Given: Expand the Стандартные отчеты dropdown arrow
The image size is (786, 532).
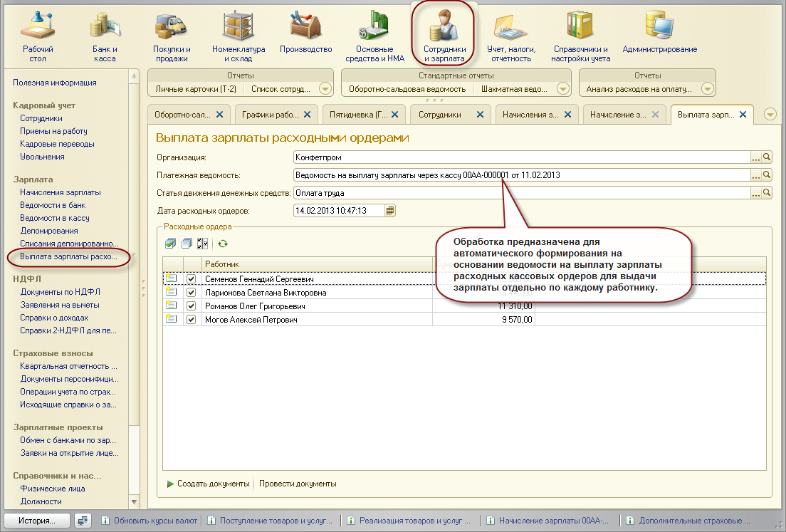Looking at the screenshot, I should [563, 89].
